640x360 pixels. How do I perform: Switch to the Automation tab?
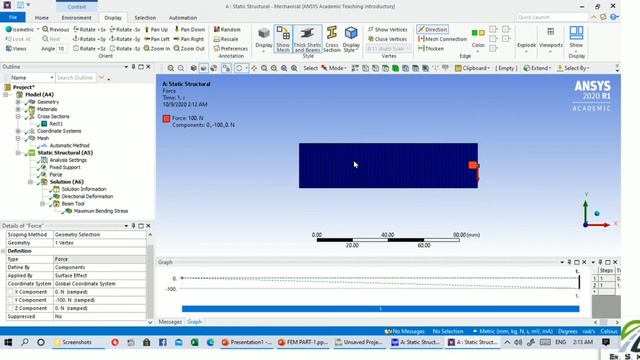point(183,18)
